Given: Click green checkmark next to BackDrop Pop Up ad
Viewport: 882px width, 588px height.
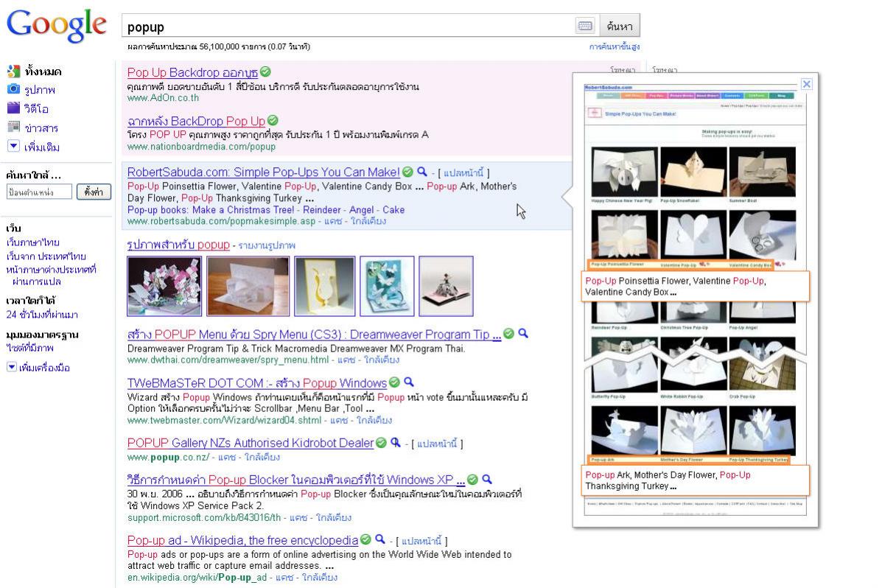Looking at the screenshot, I should (273, 120).
